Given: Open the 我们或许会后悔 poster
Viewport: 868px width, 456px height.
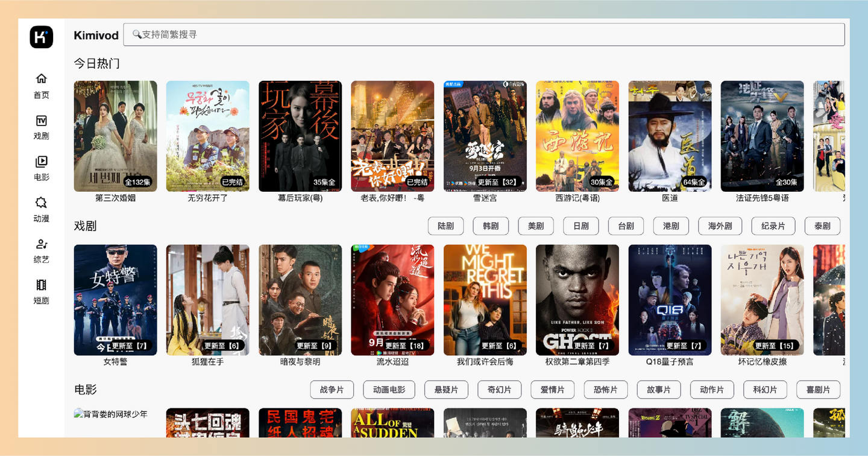Looking at the screenshot, I should click(x=485, y=300).
